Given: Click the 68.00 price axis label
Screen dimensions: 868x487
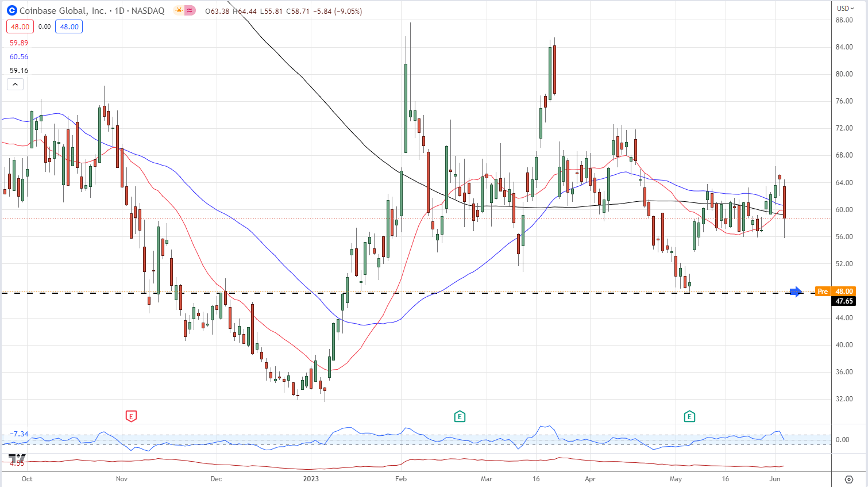Looking at the screenshot, I should (844, 155).
